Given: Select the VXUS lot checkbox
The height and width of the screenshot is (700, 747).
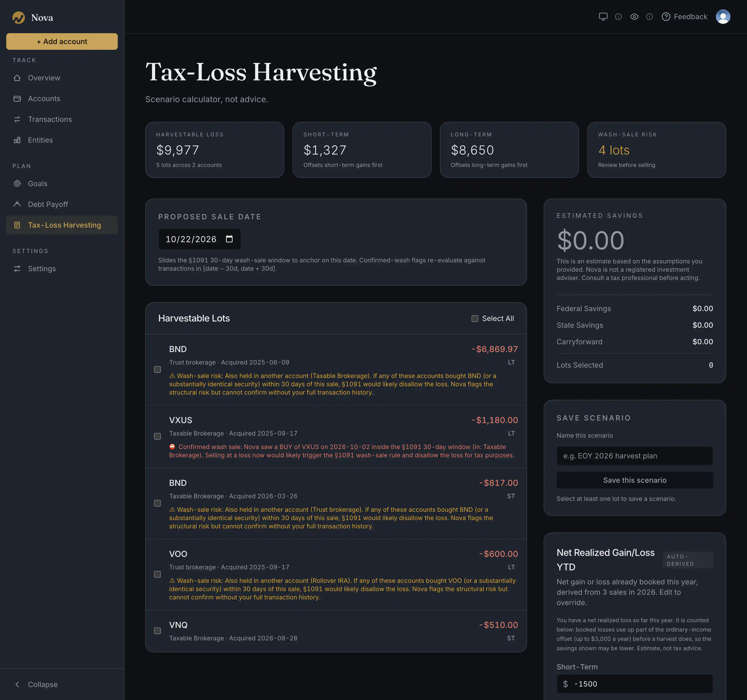Looking at the screenshot, I should point(157,436).
